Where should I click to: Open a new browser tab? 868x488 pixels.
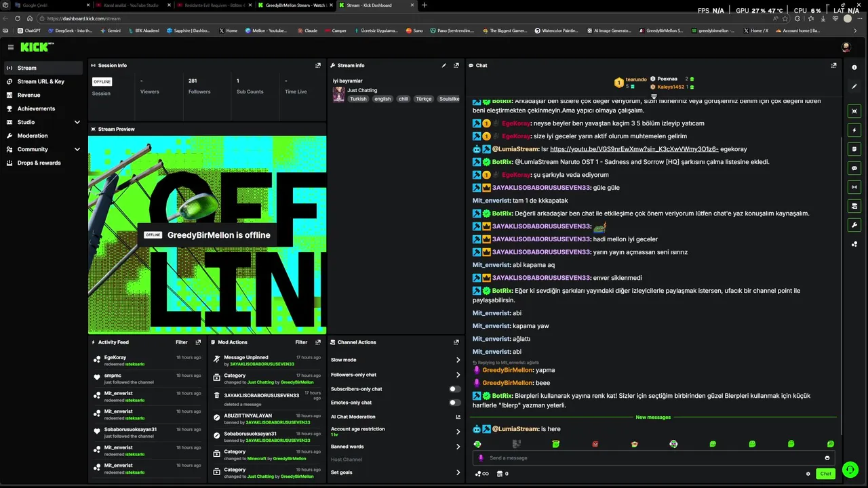[425, 5]
